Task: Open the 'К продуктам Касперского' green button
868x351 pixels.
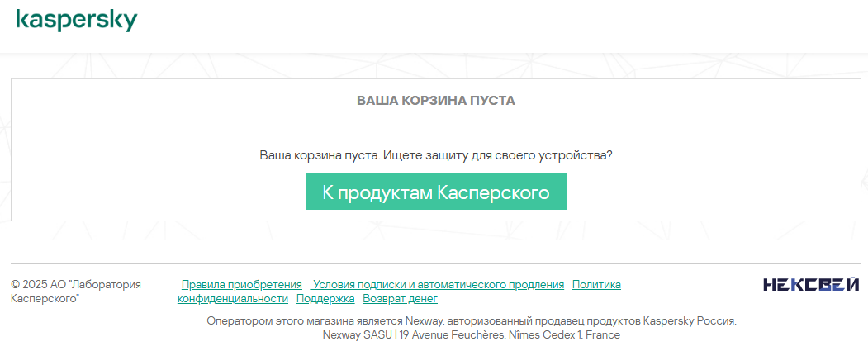Action: (x=436, y=192)
